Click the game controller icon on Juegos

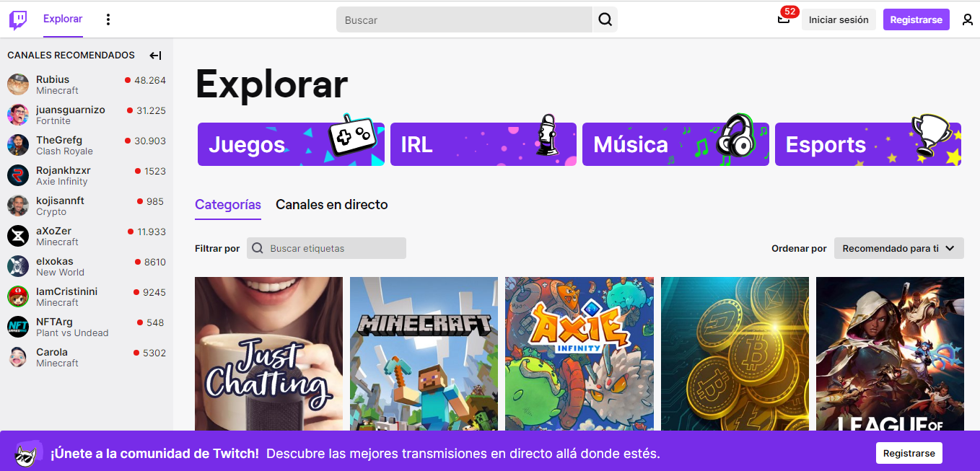(x=352, y=135)
